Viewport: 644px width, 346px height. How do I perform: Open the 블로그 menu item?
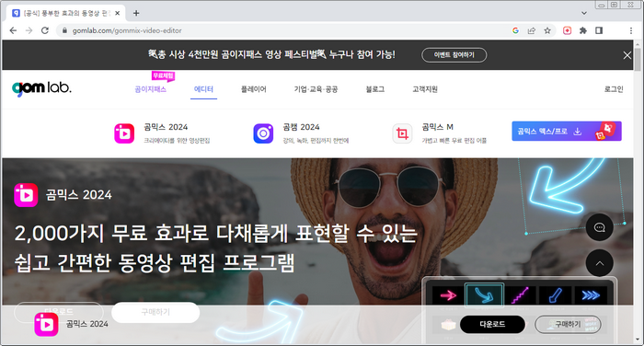click(375, 89)
